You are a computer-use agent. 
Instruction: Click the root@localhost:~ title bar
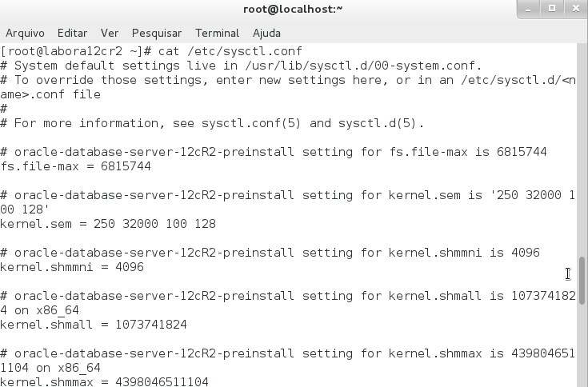tap(293, 9)
